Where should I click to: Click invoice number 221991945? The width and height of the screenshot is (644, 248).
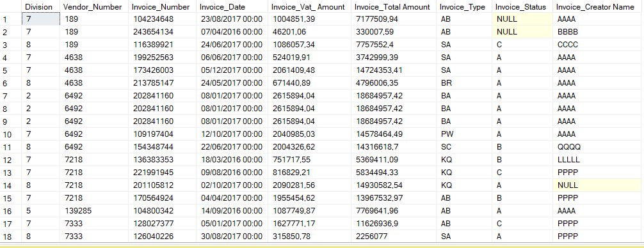coord(154,173)
